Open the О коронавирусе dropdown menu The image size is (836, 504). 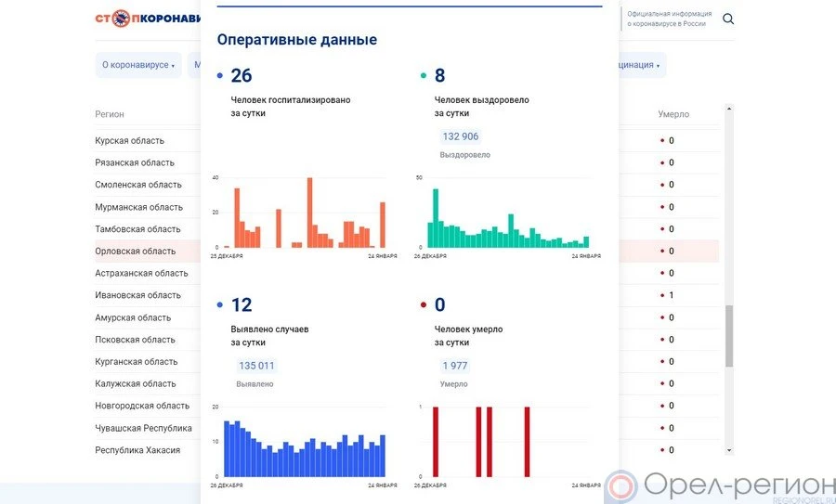[x=137, y=65]
